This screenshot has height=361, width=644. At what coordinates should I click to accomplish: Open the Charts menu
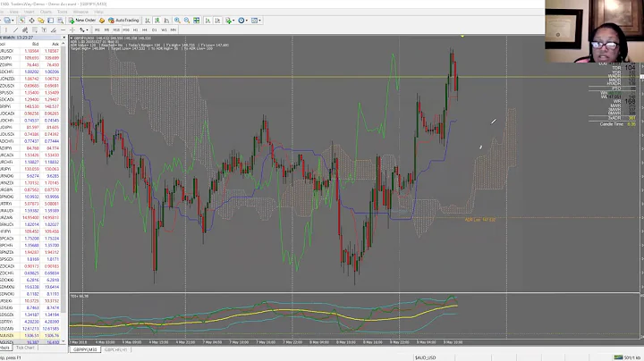[x=46, y=12]
